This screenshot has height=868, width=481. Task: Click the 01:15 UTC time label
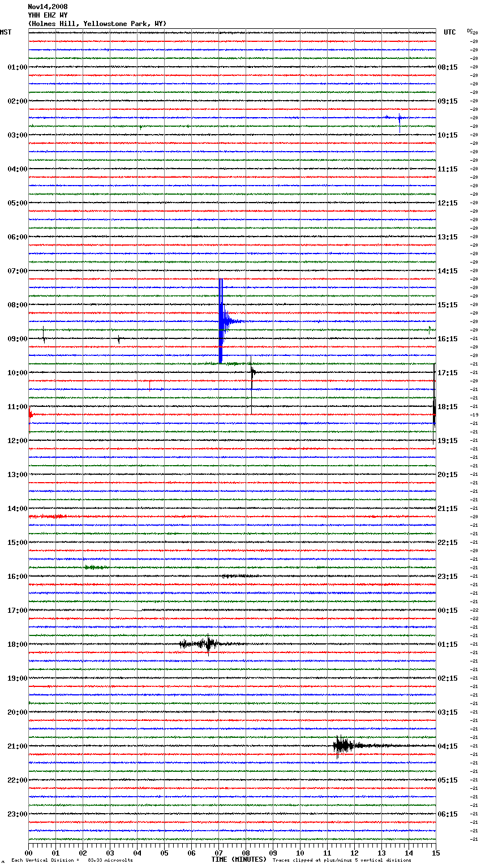pos(448,644)
